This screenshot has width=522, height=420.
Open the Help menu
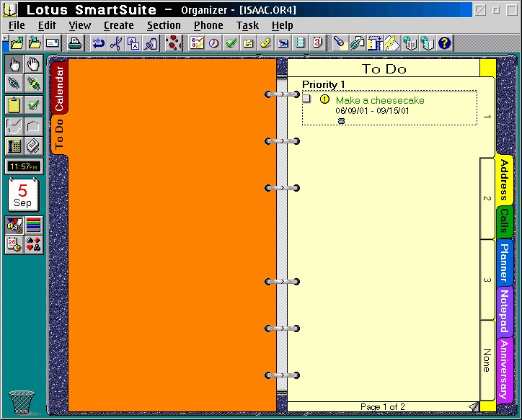(x=283, y=26)
